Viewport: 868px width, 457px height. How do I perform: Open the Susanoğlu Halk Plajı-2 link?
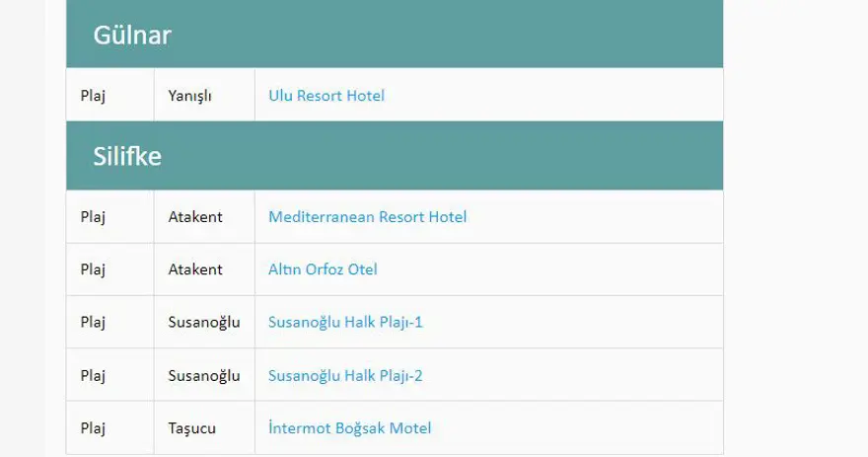[x=345, y=376]
